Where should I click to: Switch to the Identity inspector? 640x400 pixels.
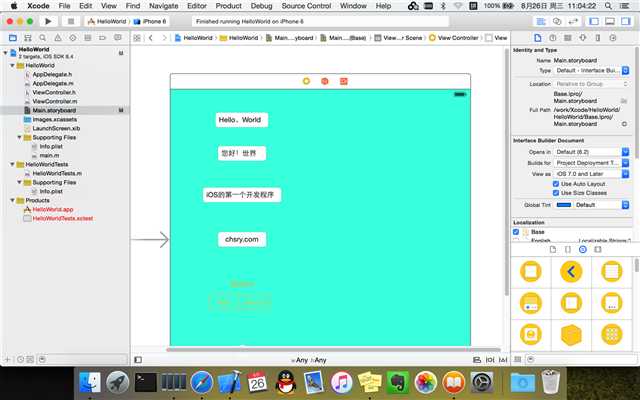pyautogui.click(x=568, y=38)
